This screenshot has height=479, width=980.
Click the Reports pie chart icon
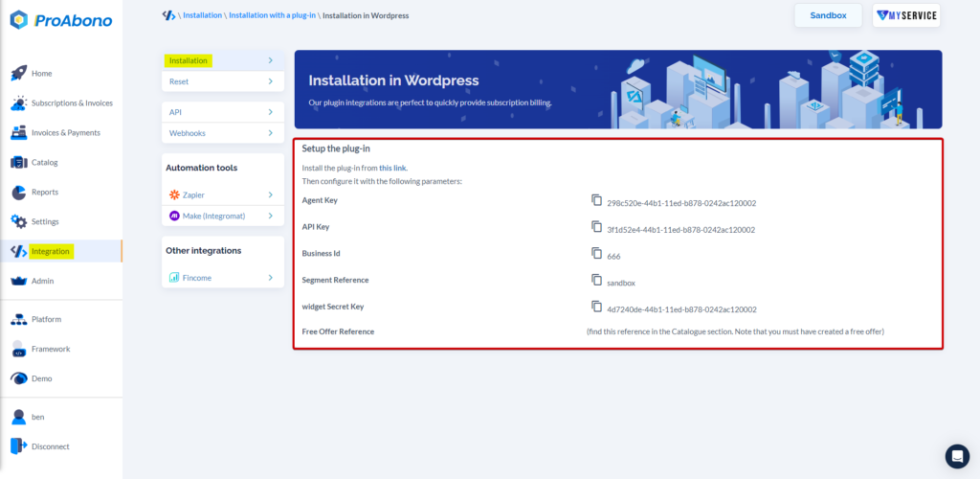(19, 192)
